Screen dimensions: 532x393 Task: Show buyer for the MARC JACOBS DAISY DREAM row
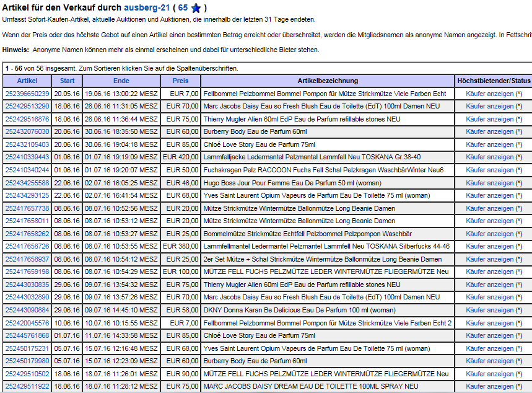490,387
